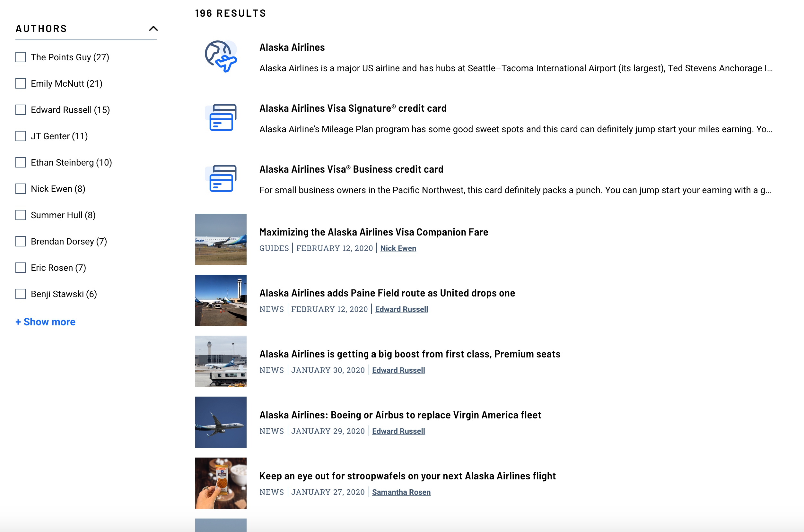Check Summer Hull author filter
This screenshot has height=532, width=804.
click(20, 215)
